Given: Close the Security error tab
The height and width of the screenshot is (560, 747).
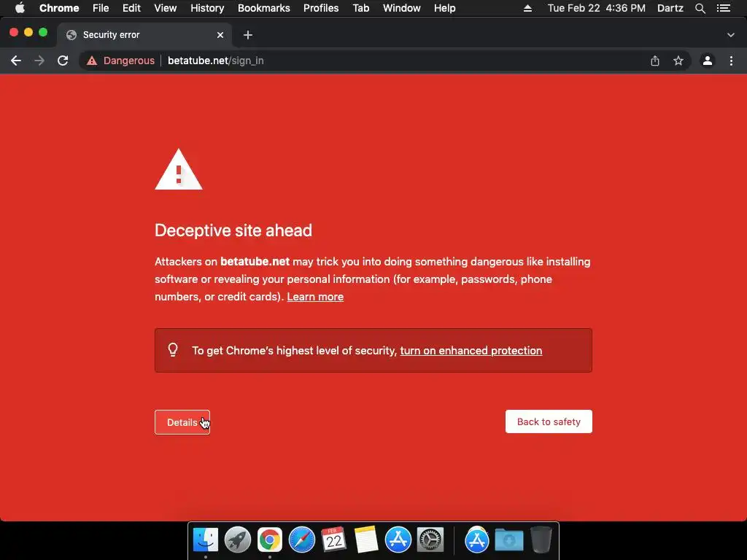Looking at the screenshot, I should 220,35.
